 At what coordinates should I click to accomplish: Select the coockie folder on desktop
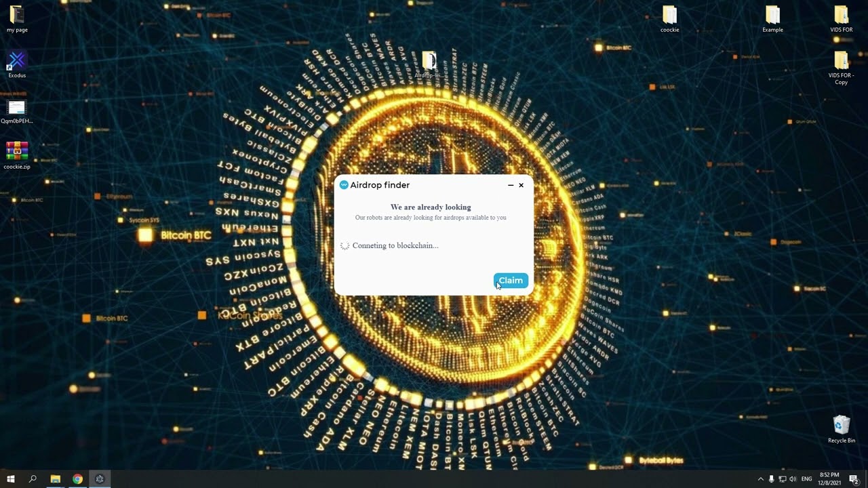[669, 19]
